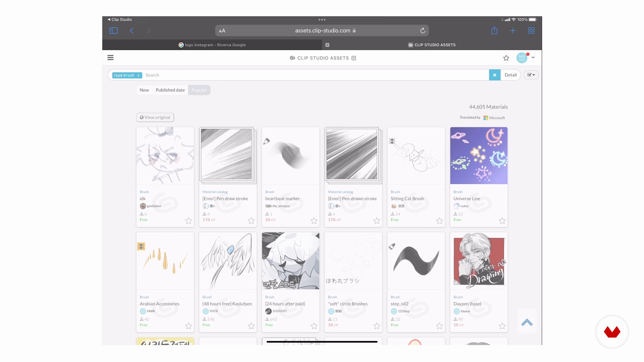The width and height of the screenshot is (644, 362).
Task: Open favorites star in header
Action: click(x=506, y=58)
